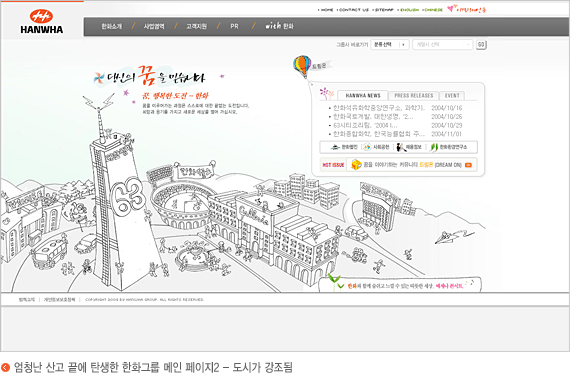Screen dimensions: 570x390
Task: Open the affiliate company selection dropdown
Action: pos(442,44)
